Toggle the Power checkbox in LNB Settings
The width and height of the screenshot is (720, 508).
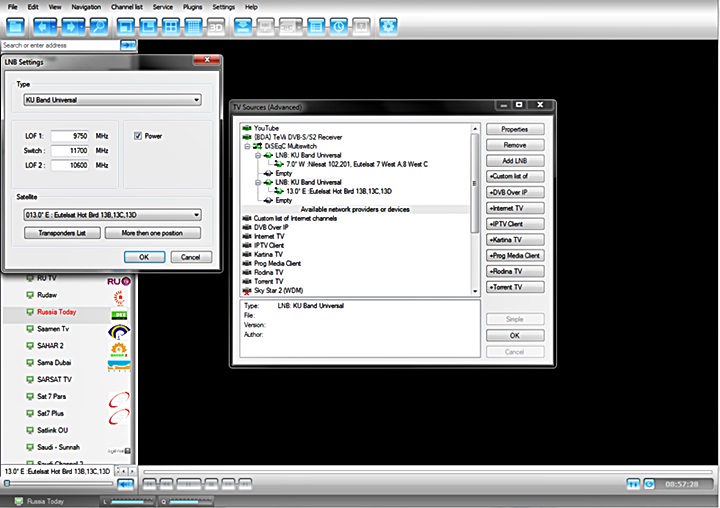coord(138,136)
